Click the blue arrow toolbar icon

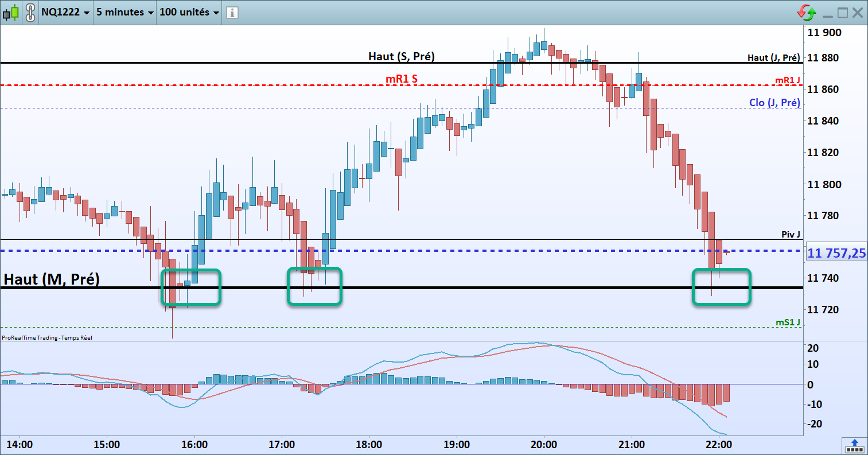[x=854, y=445]
